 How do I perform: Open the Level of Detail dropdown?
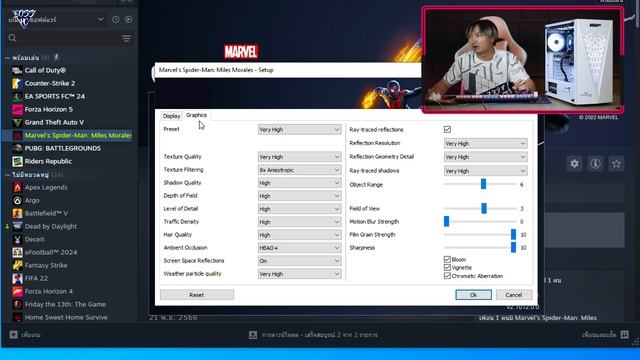pos(300,209)
